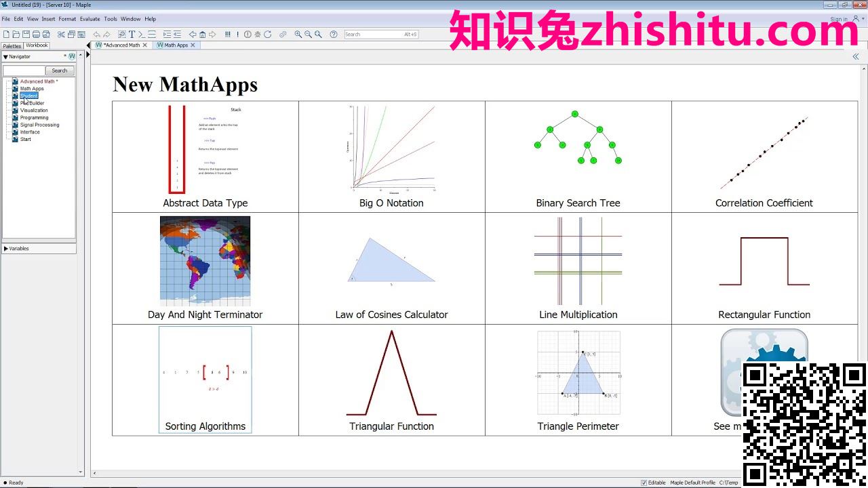Execute entire worksheet with triple exclamation icon
Screen dimensions: 868x488
tap(228, 34)
